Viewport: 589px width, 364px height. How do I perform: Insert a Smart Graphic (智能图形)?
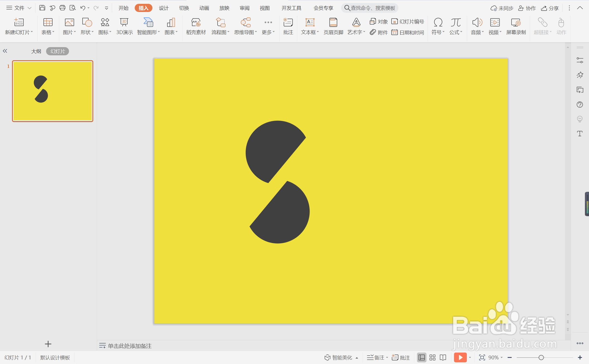pyautogui.click(x=148, y=26)
